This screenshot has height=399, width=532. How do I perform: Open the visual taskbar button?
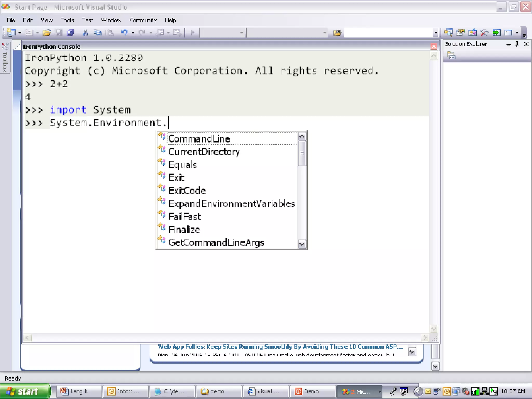click(266, 391)
